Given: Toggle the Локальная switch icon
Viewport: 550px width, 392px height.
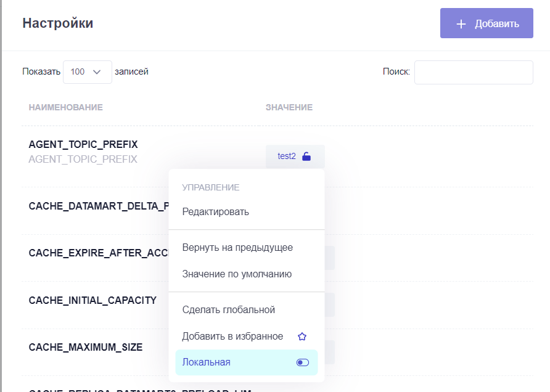Looking at the screenshot, I should click(x=302, y=362).
